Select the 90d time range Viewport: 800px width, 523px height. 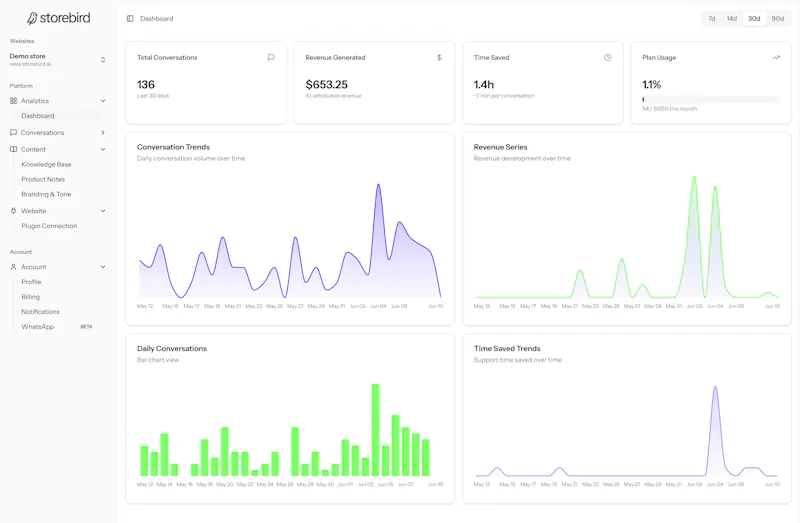(778, 18)
